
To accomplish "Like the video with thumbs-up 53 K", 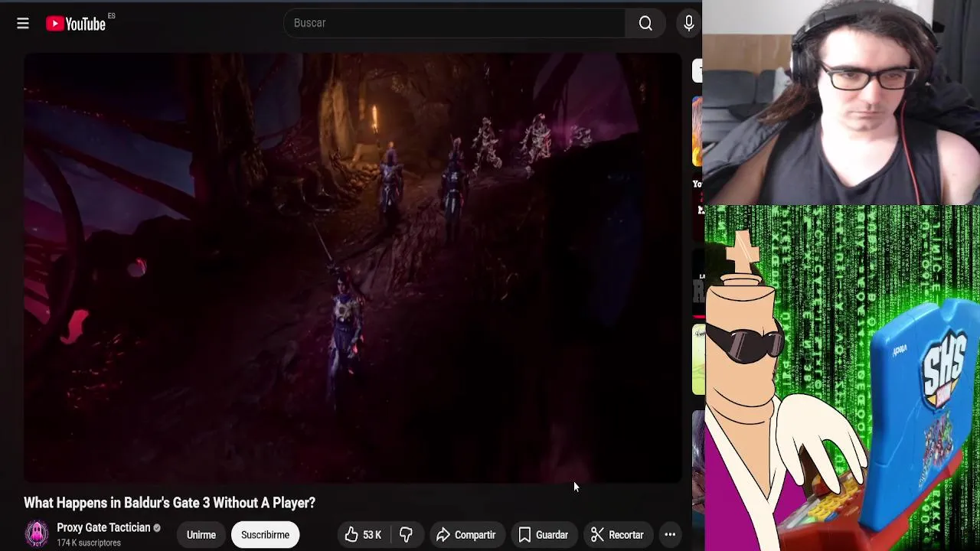I will tap(362, 535).
